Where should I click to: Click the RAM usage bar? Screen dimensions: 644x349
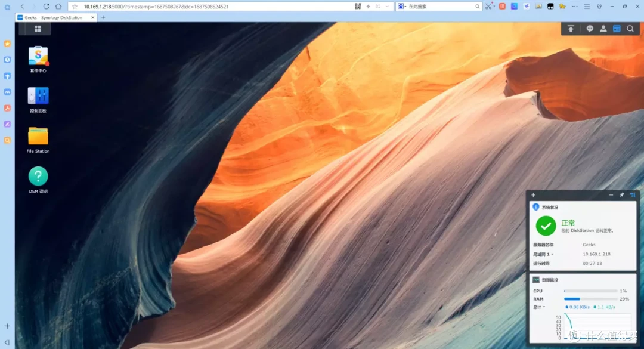[x=590, y=299]
